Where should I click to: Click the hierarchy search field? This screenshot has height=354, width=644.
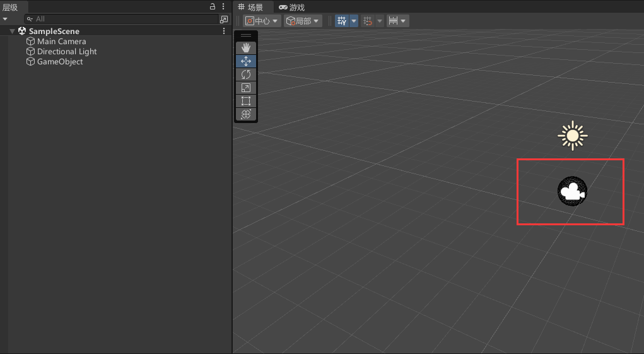click(x=121, y=19)
